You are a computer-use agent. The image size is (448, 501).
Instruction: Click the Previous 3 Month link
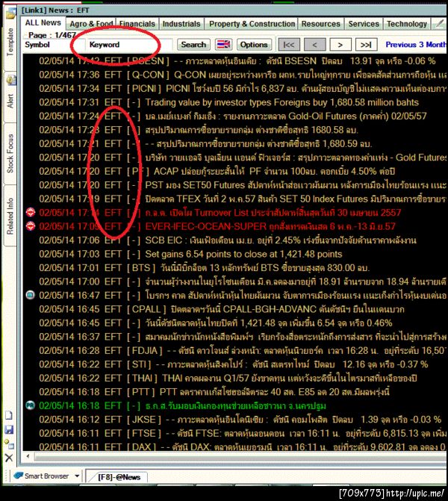pos(416,44)
